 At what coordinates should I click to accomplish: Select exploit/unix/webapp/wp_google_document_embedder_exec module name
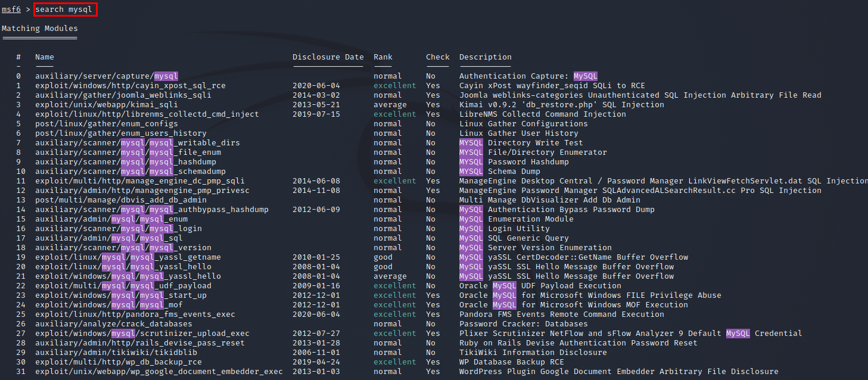click(x=159, y=372)
